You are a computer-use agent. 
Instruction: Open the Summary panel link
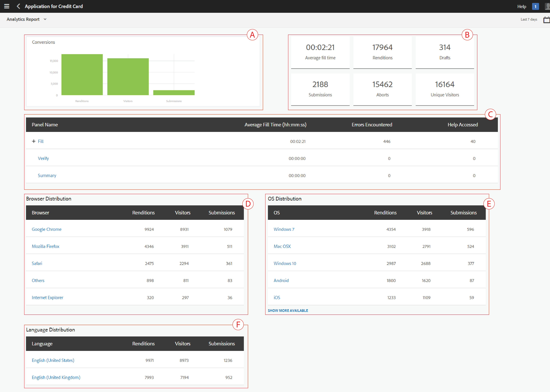(x=47, y=176)
